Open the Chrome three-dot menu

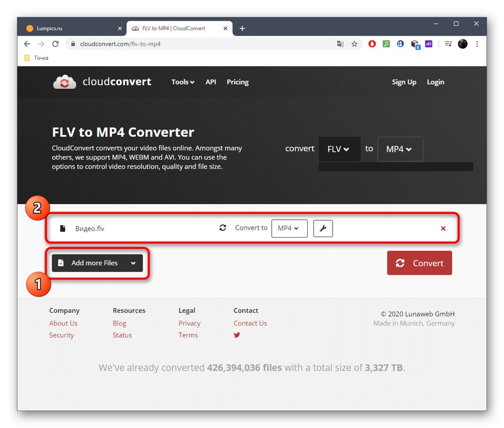tap(477, 44)
